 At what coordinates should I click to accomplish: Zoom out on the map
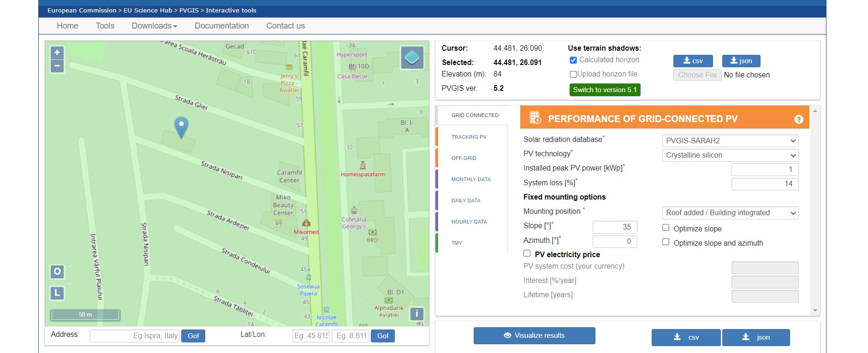[57, 66]
